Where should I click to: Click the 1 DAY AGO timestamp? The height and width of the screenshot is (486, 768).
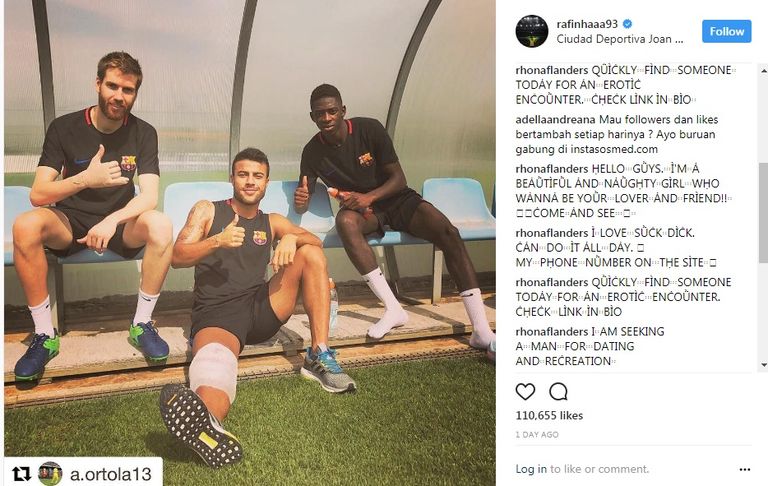(537, 435)
